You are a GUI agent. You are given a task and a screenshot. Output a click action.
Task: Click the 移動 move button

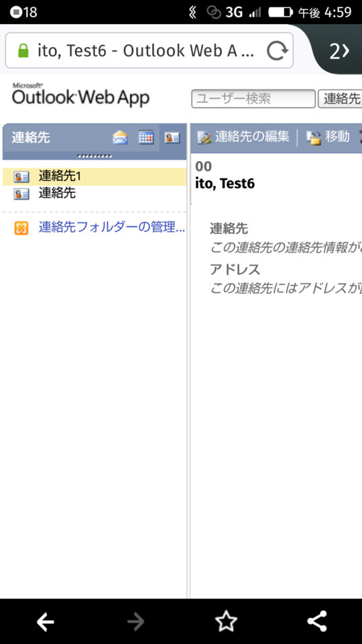(328, 137)
